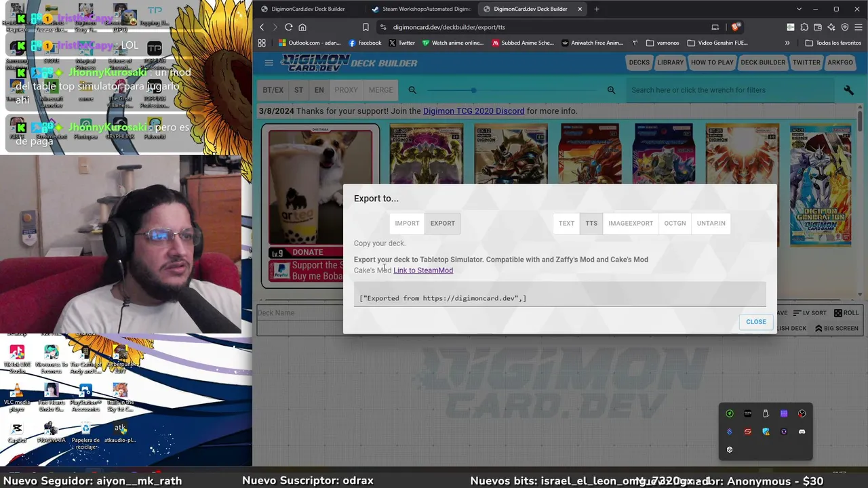The height and width of the screenshot is (488, 868).
Task: Open the Brave wallet icon in toolbar
Action: (x=818, y=27)
